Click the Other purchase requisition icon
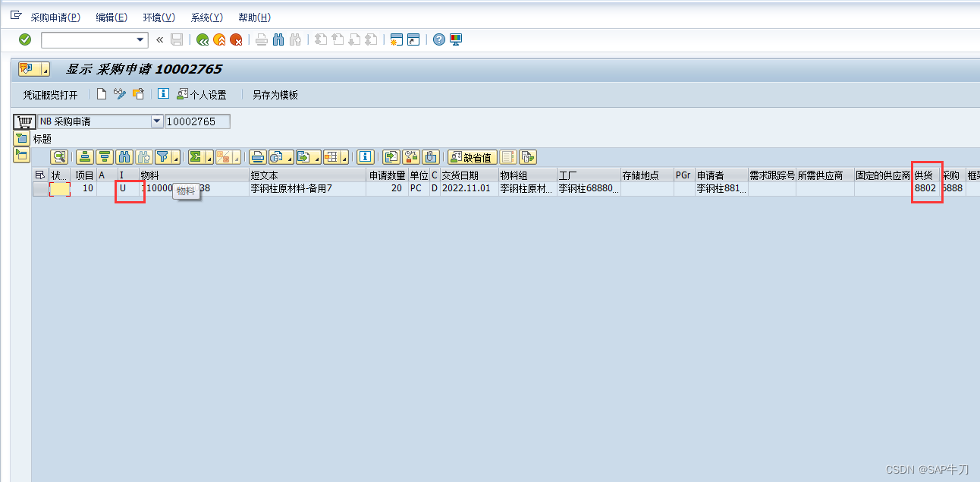Screen dimensions: 980x482 [138, 94]
